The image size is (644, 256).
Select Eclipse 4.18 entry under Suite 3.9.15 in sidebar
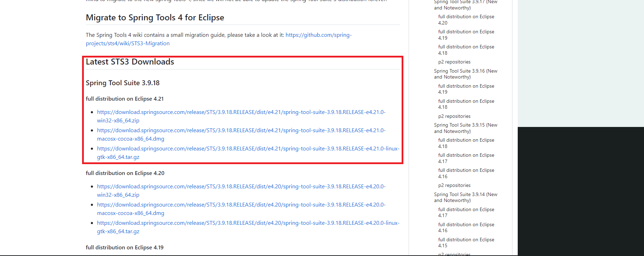click(x=466, y=143)
